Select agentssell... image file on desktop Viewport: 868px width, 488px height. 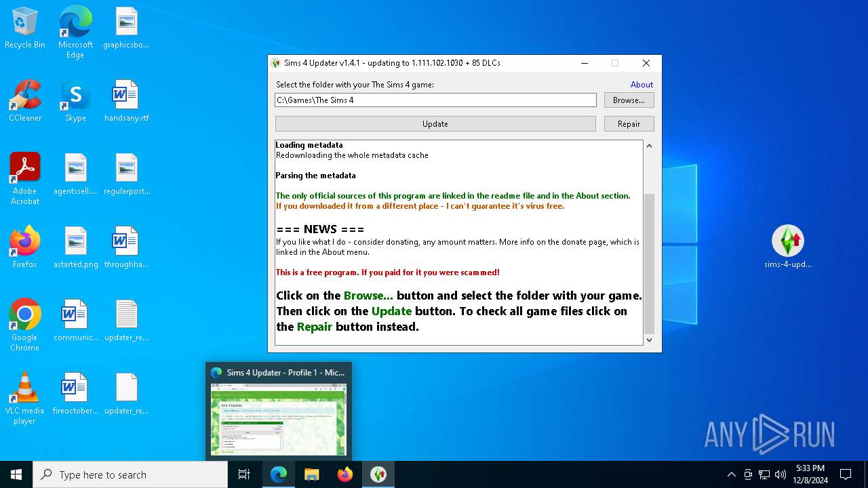(x=75, y=174)
